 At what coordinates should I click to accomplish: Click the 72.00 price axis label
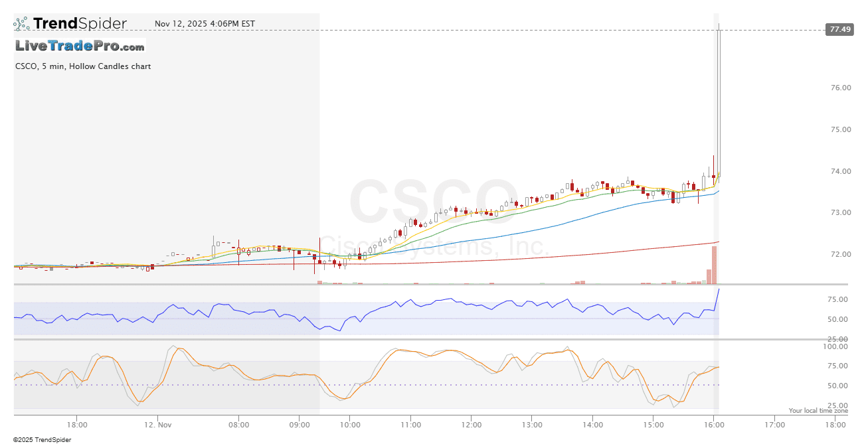(839, 254)
